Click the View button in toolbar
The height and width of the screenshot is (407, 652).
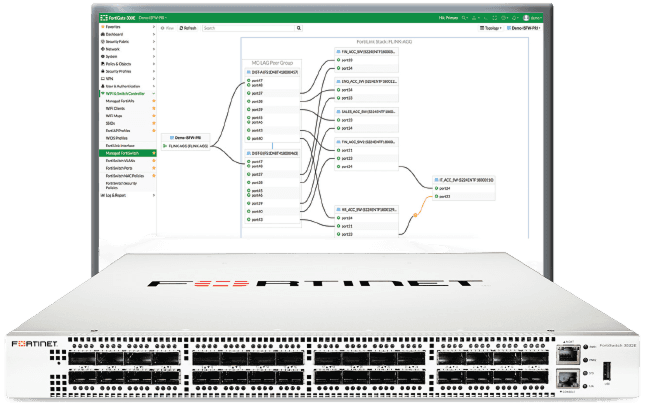tap(168, 28)
